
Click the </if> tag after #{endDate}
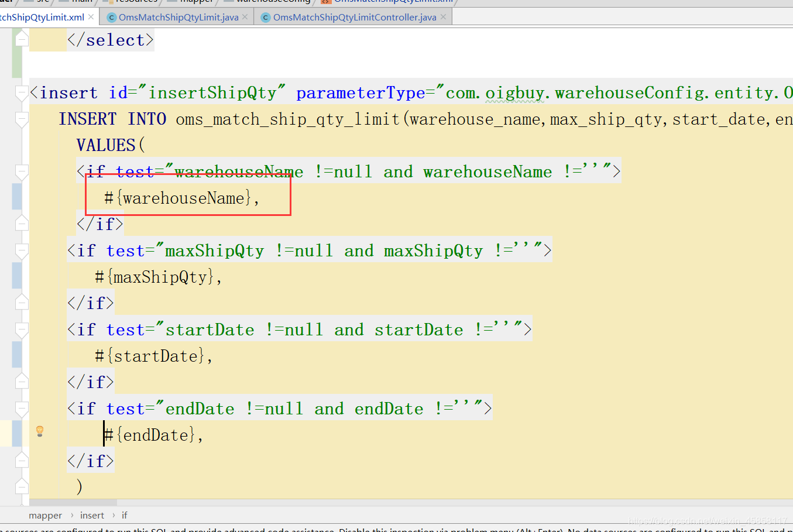(91, 461)
